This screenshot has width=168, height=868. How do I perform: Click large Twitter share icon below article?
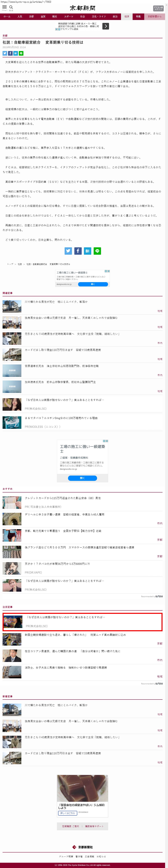click(68, 251)
